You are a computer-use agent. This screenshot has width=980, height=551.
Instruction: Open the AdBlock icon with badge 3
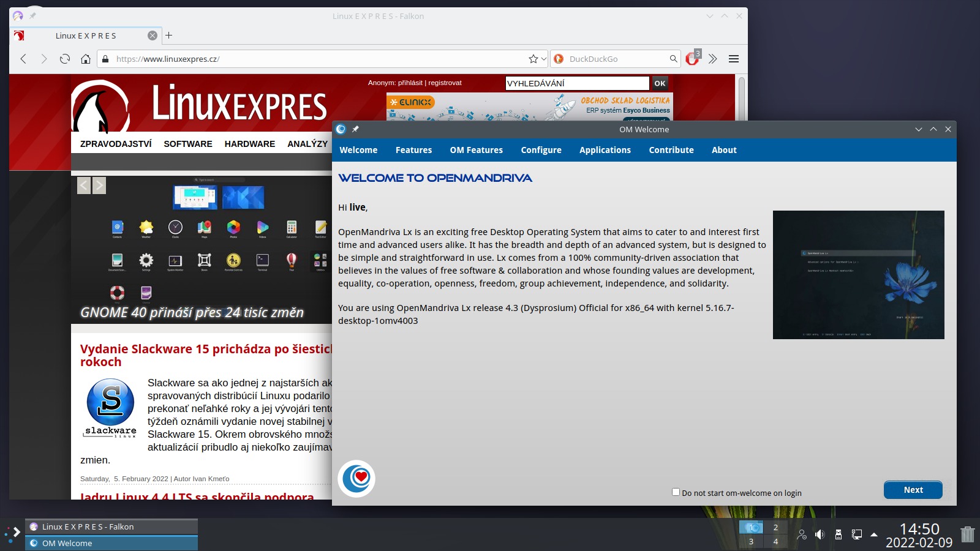pyautogui.click(x=693, y=58)
